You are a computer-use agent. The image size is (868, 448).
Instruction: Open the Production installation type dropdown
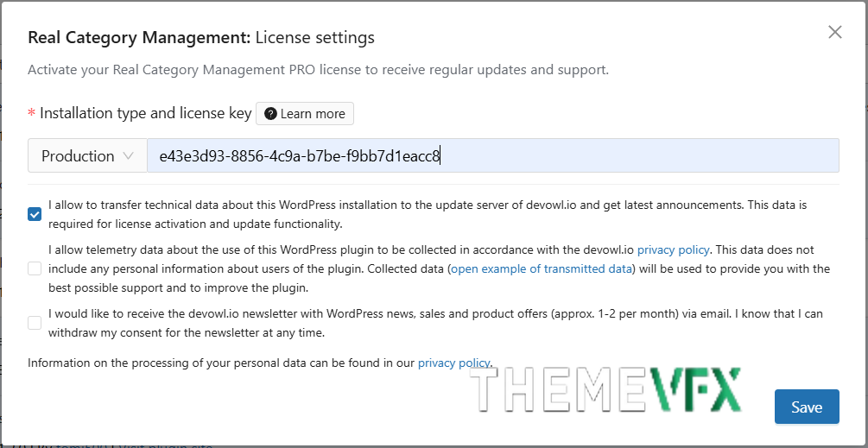(x=87, y=156)
